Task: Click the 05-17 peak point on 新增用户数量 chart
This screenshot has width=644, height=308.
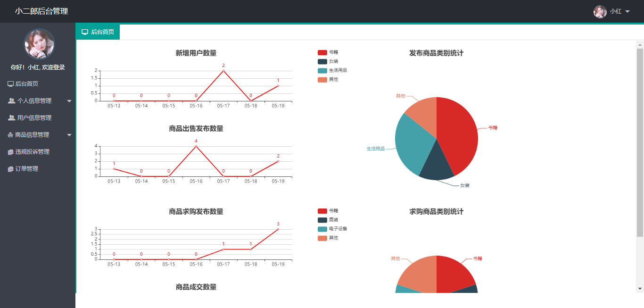Action: point(223,71)
